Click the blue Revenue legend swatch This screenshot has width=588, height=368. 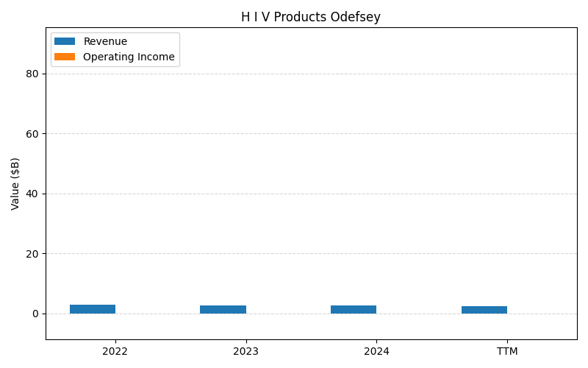(x=65, y=41)
